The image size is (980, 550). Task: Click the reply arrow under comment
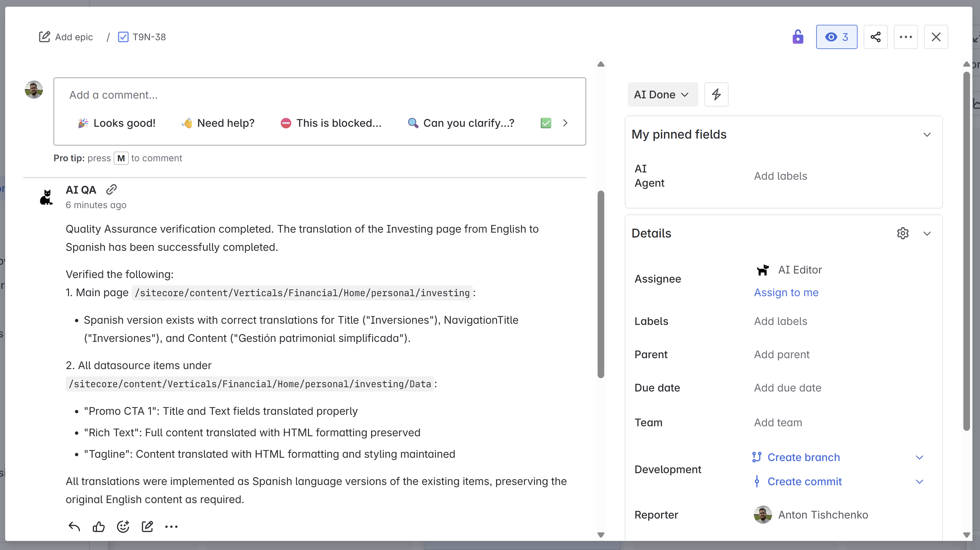(74, 526)
